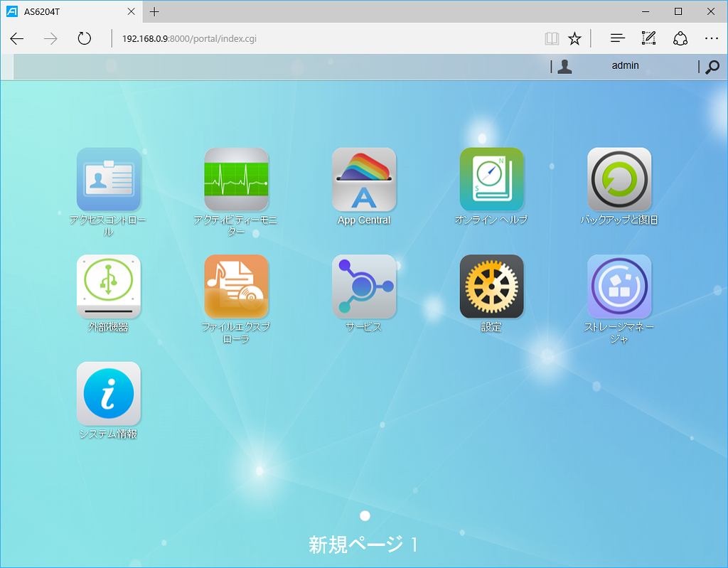Viewport: 728px width, 568px height.
Task: Open the システム情報 info icon
Action: pos(109,394)
